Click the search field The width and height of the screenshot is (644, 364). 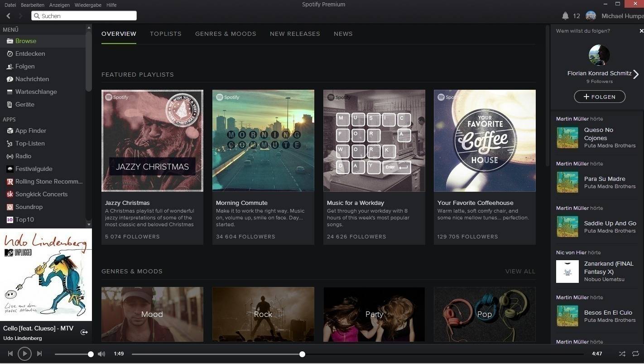tap(84, 16)
